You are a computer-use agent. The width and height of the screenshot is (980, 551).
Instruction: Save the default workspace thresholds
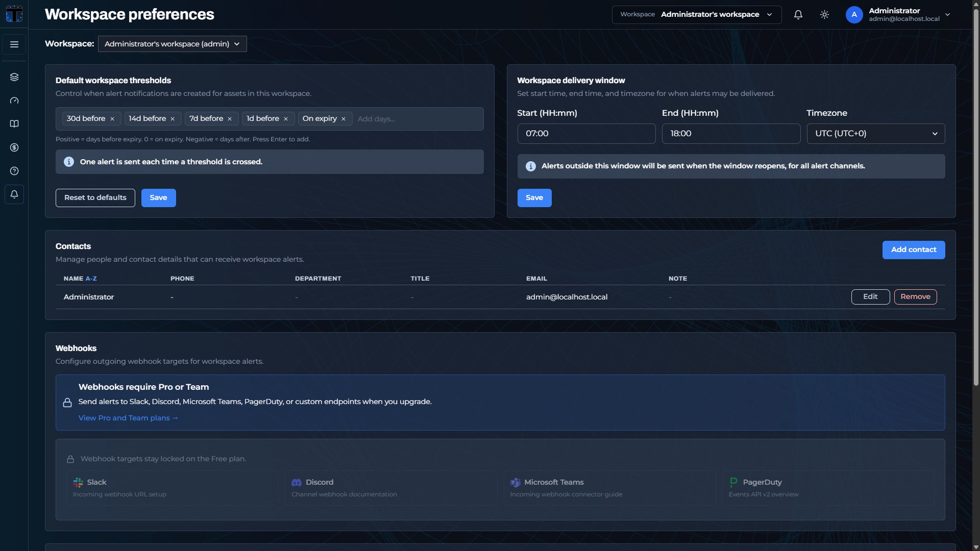point(158,198)
